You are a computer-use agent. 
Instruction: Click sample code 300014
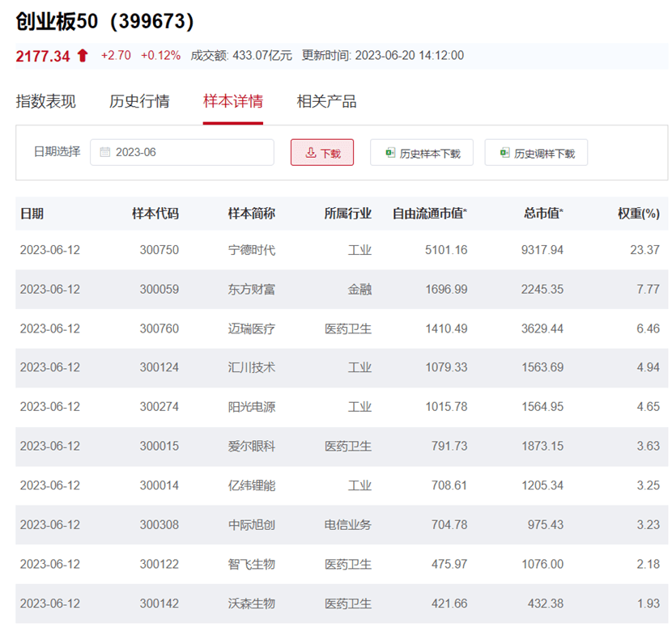click(x=159, y=485)
